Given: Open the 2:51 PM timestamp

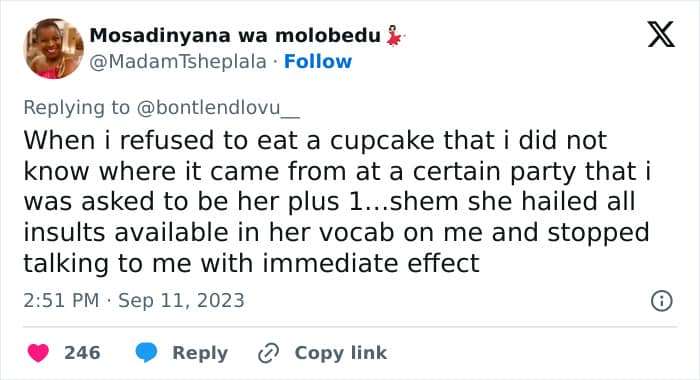Looking at the screenshot, I should point(61,301).
